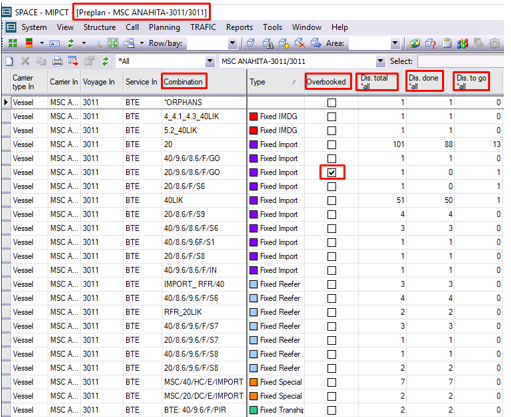Sort by Dis. done column header
The height and width of the screenshot is (417, 511).
click(x=423, y=82)
